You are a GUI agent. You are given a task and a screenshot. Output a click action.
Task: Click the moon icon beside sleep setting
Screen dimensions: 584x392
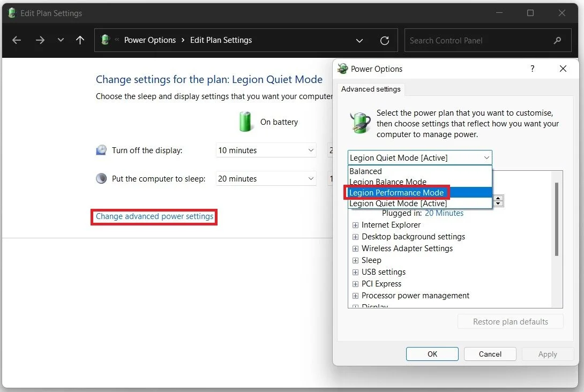pos(101,179)
